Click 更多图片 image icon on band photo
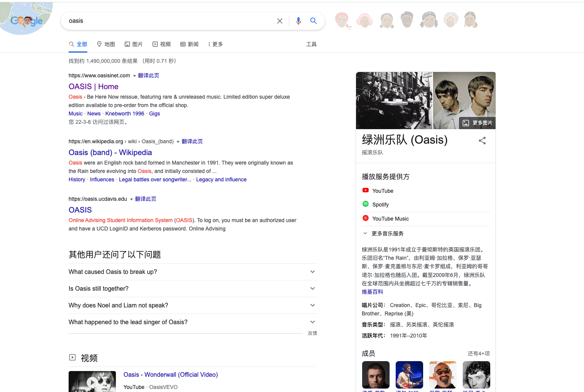Viewport: 584px width, 392px height. coord(466,123)
